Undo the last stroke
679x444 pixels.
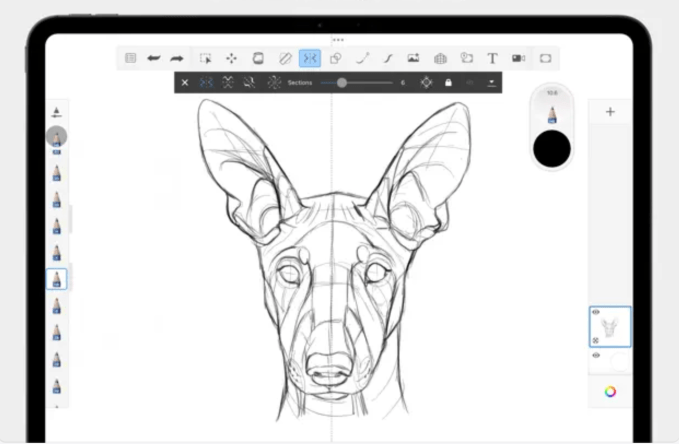tap(154, 58)
